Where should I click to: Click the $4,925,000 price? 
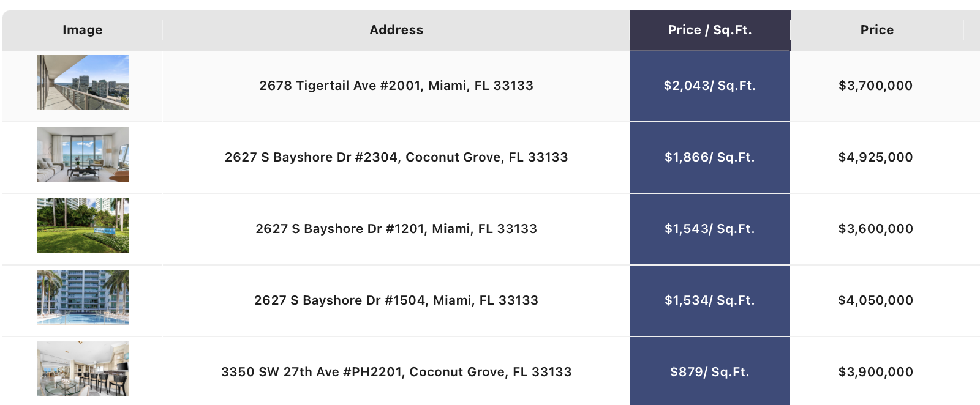pyautogui.click(x=876, y=157)
